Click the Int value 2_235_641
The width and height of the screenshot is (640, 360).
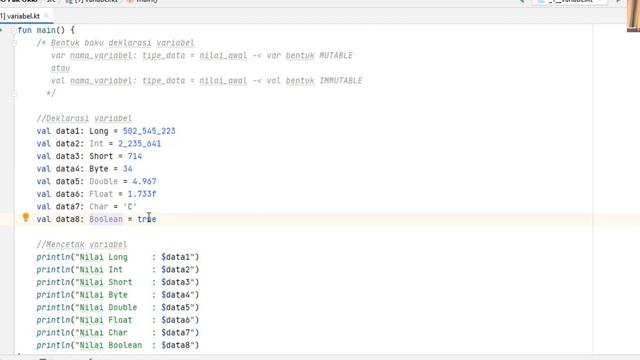(139, 144)
